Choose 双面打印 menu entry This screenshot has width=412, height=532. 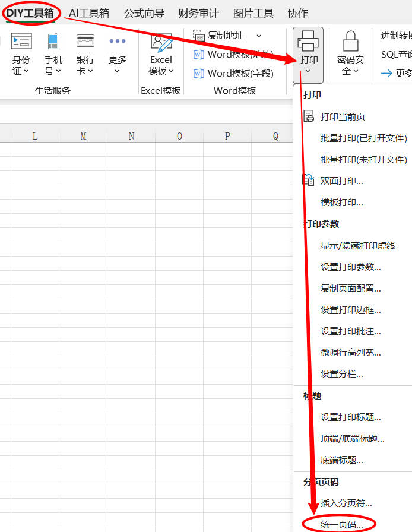tap(341, 180)
